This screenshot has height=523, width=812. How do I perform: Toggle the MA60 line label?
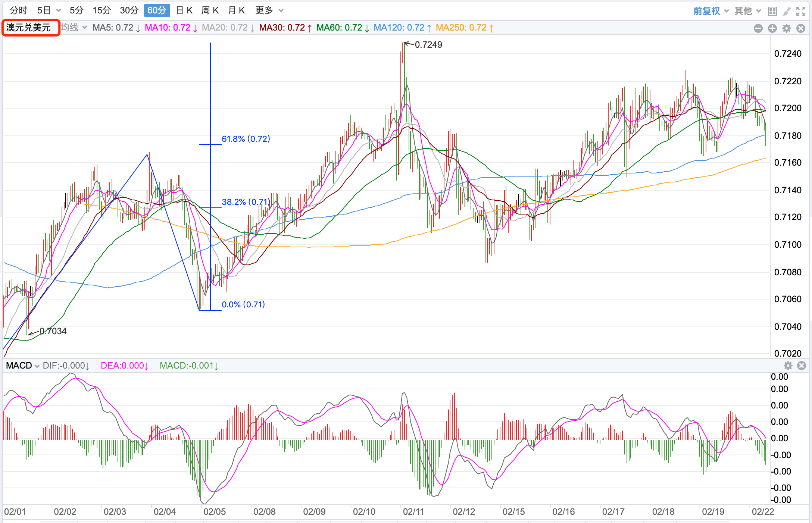pos(342,28)
